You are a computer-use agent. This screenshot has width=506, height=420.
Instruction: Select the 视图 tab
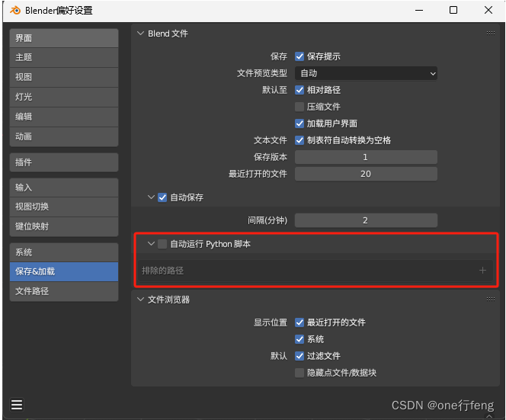click(64, 77)
